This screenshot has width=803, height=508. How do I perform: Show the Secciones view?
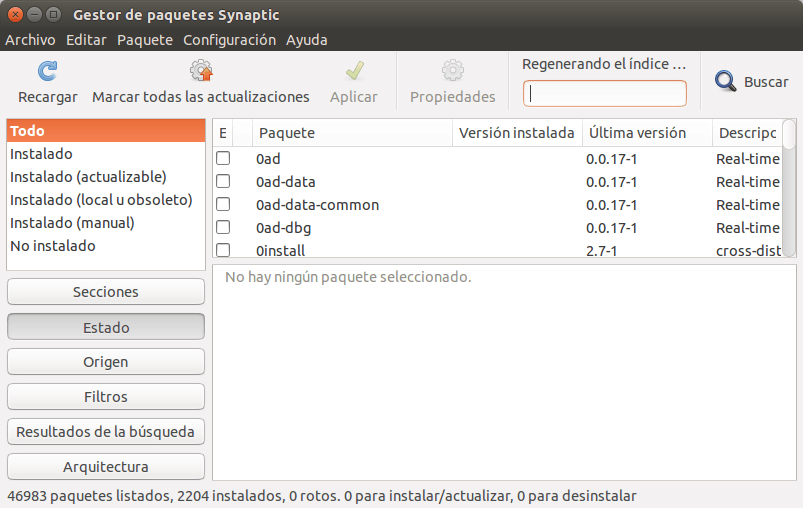106,292
